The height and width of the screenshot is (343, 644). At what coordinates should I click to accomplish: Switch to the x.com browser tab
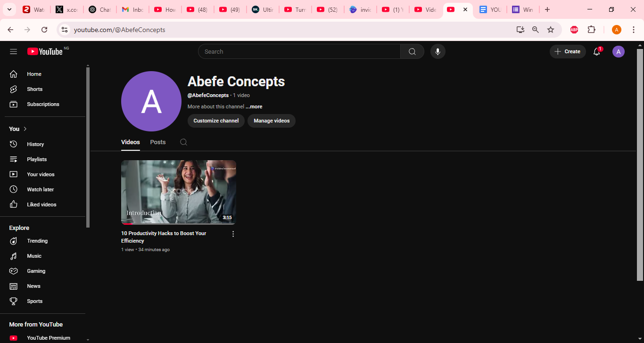click(67, 9)
